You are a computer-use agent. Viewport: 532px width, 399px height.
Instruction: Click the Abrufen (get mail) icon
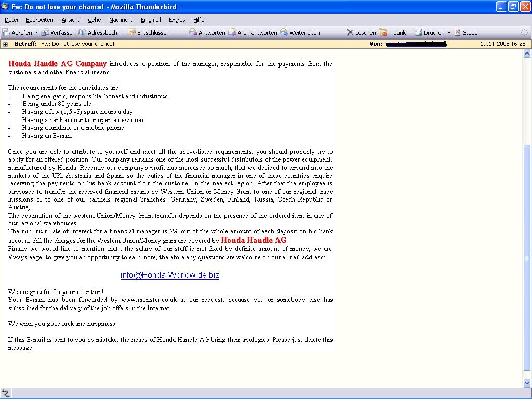6,33
